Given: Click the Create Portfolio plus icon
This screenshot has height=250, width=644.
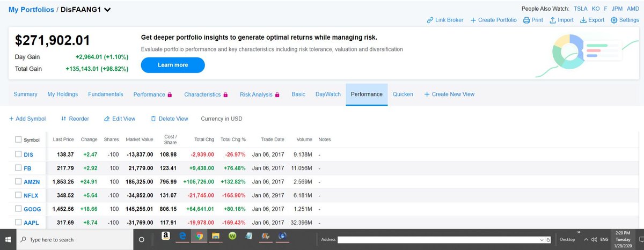Looking at the screenshot, I should point(473,20).
